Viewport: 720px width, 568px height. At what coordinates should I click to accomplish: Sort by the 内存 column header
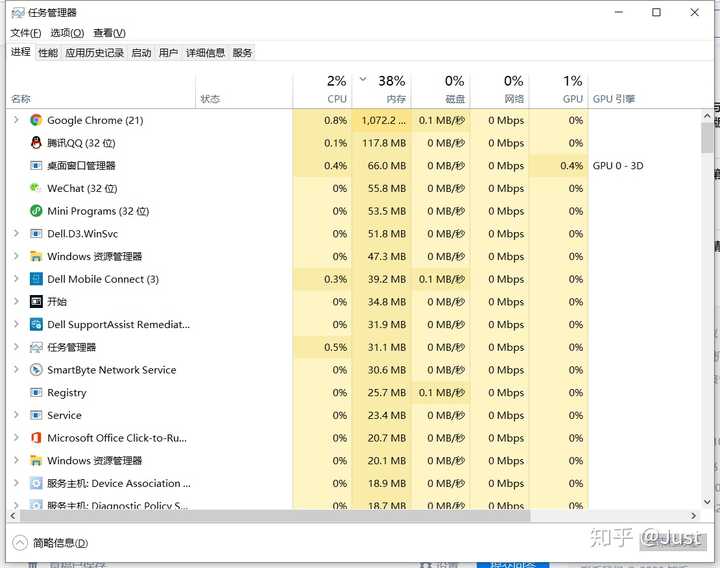381,89
